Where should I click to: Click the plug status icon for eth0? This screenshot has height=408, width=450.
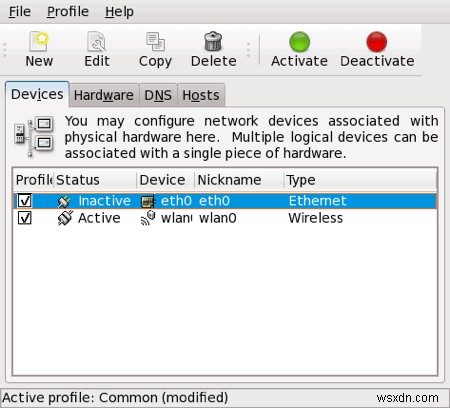(64, 201)
